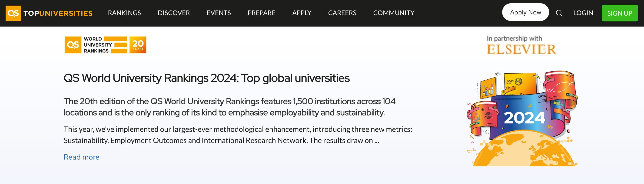
Task: Click the paragraph starting 'The 20th edition'
Action: (x=229, y=107)
